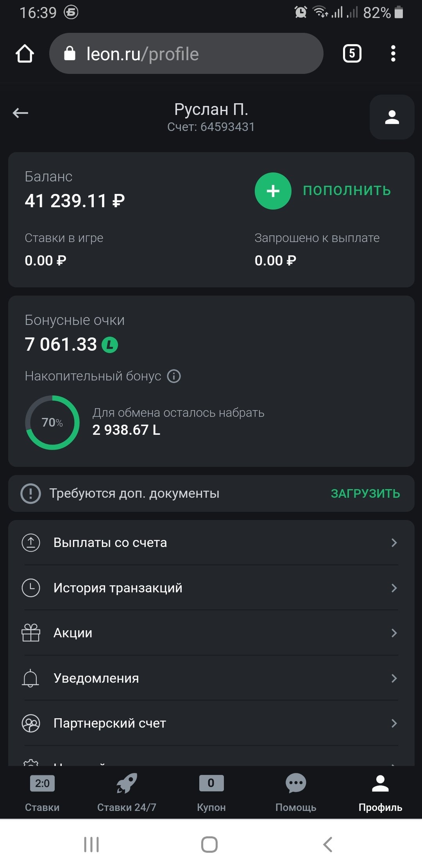Viewport: 422px width, 868px height.
Task: Open Акции using the right chevron
Action: 394,633
